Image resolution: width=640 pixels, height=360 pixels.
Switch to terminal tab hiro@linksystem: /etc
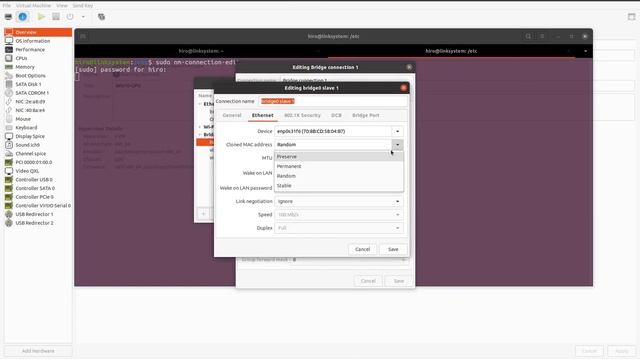coord(451,51)
